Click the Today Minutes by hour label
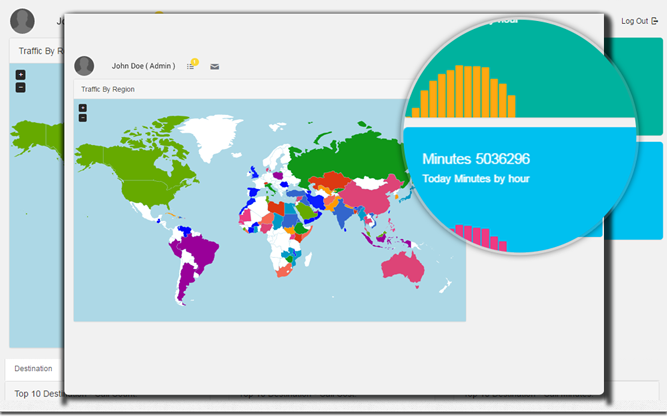This screenshot has height=420, width=667. click(476, 179)
